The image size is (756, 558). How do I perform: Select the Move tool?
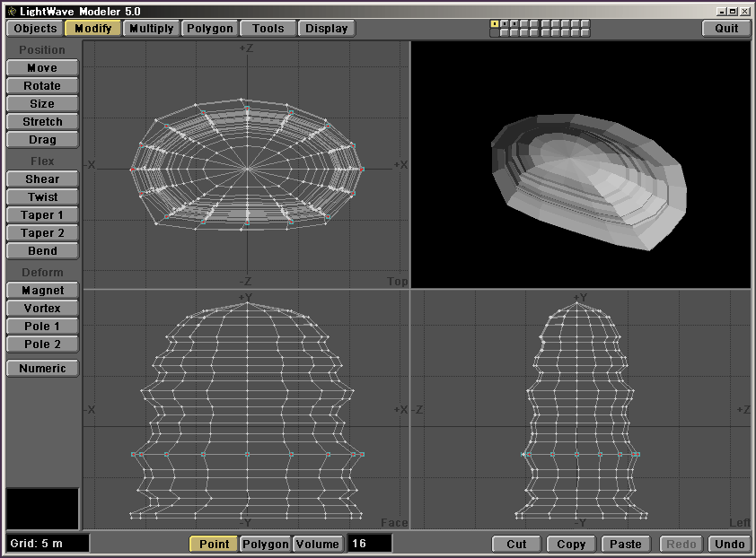point(42,67)
